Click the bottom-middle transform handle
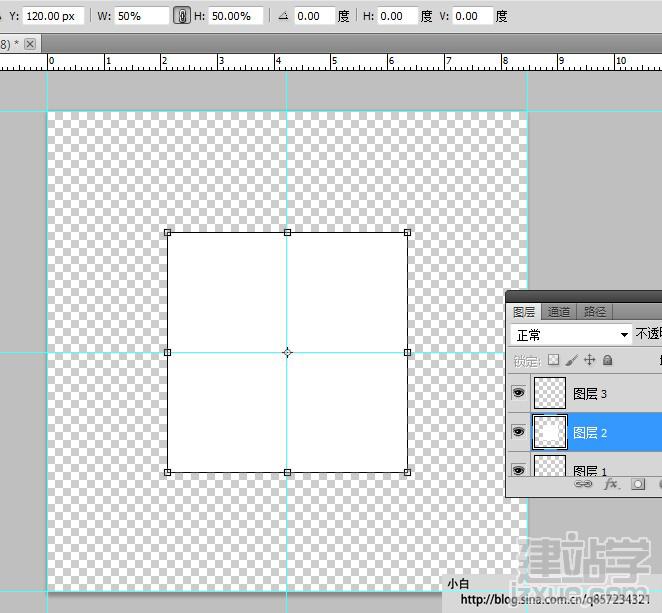The width and height of the screenshot is (662, 613). (x=288, y=472)
